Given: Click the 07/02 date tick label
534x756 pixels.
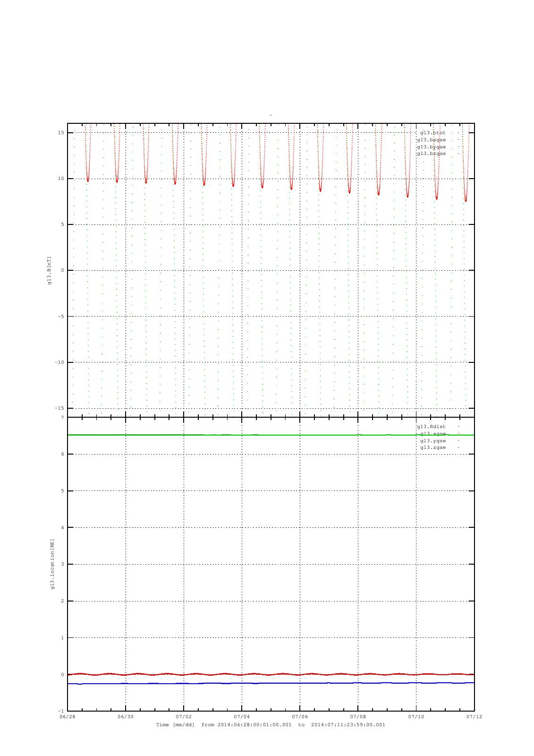Looking at the screenshot, I should click(x=184, y=717).
